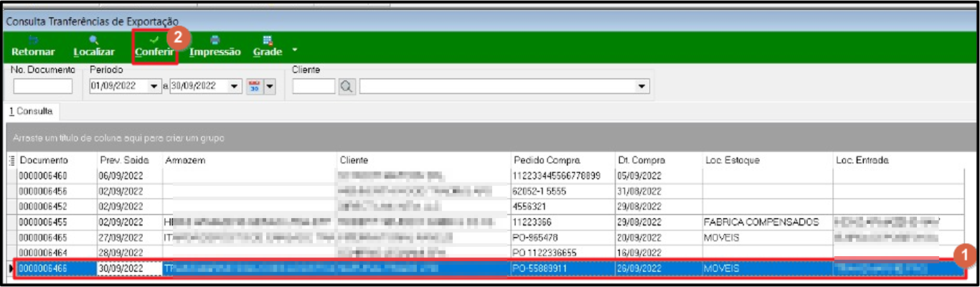Click the Grade toolbar button

click(x=268, y=47)
